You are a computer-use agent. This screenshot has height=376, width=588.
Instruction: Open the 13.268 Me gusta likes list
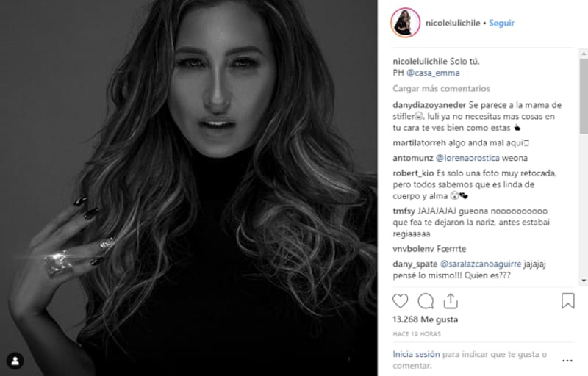[x=426, y=319]
